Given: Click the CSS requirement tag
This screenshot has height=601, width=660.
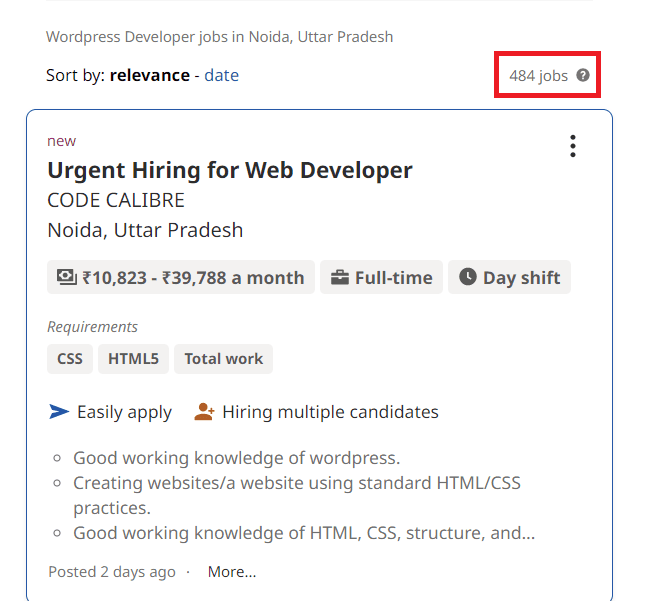Looking at the screenshot, I should (x=70, y=359).
